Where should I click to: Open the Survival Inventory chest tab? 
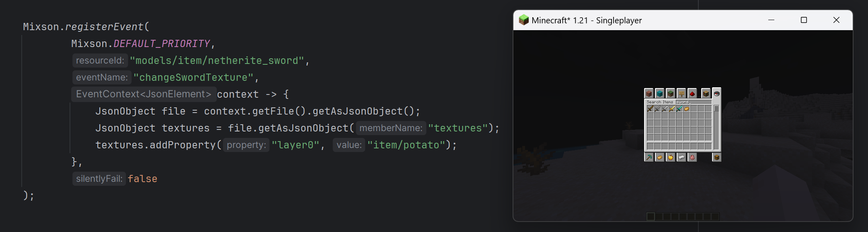point(717,157)
